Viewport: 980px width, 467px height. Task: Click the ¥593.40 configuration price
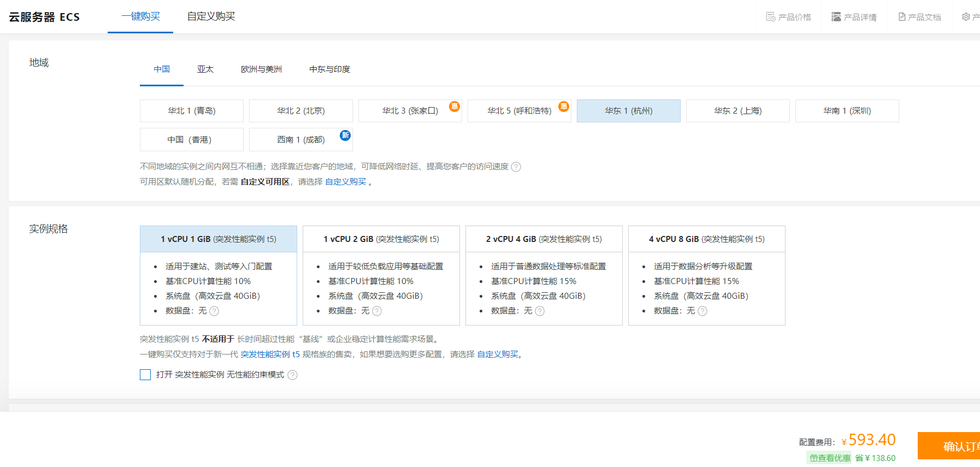pos(869,440)
